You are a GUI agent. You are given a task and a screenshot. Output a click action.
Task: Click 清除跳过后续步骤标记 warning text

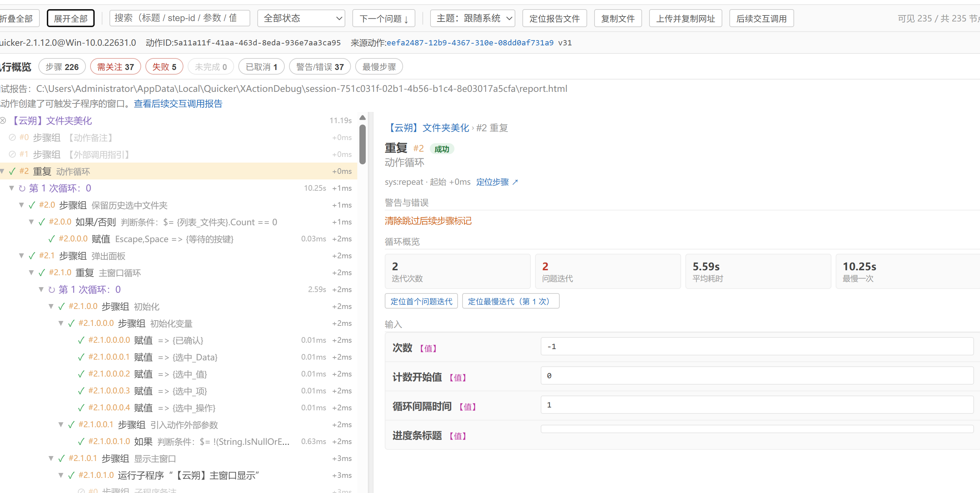point(428,221)
